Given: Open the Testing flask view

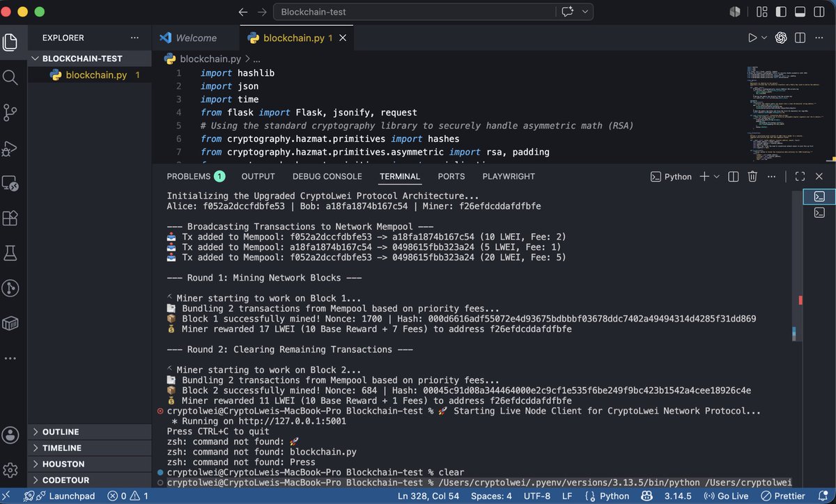Looking at the screenshot, I should [10, 253].
